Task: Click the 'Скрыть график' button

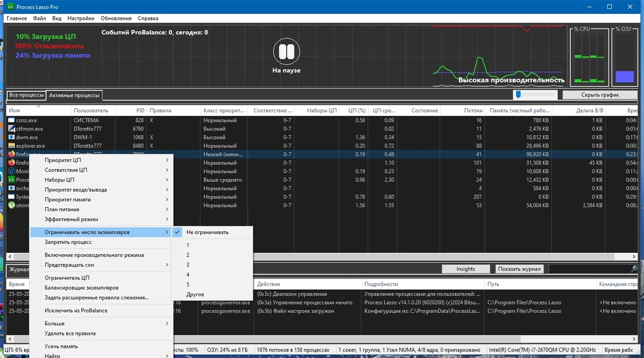Action: click(600, 95)
